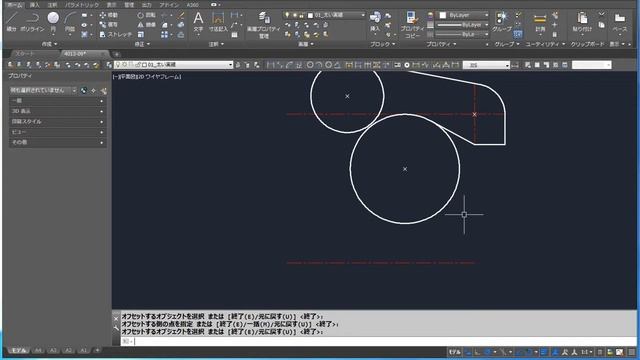Select the Dimension (寸法記入) tool
640x360 pixels.
[x=218, y=22]
